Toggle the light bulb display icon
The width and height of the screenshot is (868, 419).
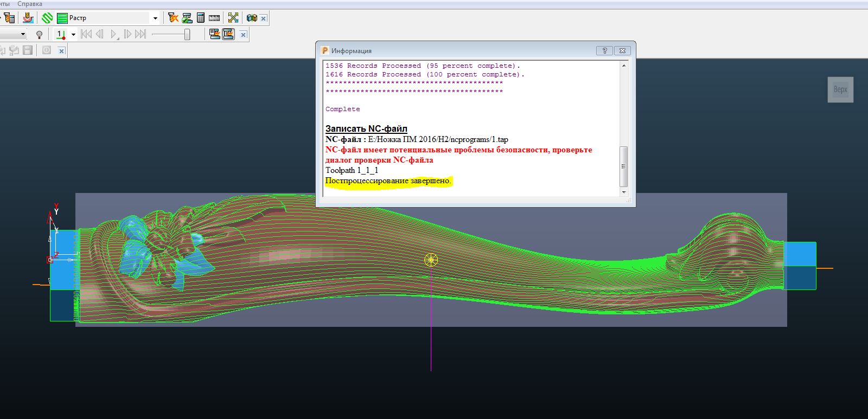click(39, 35)
